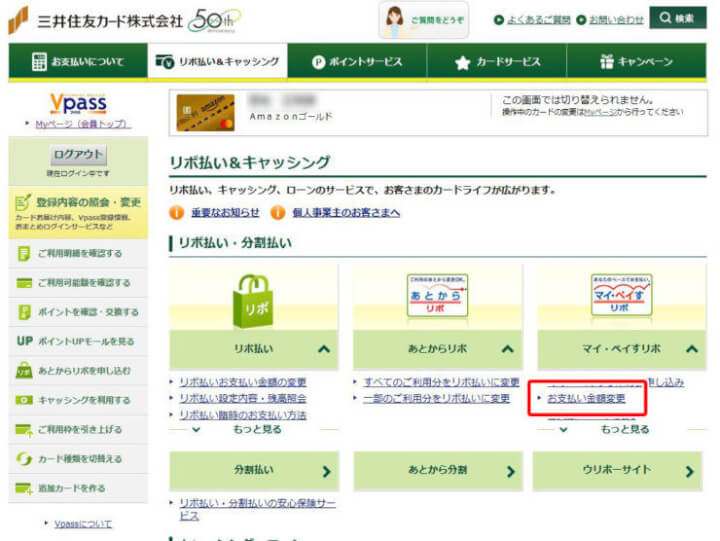The image size is (720, 541).
Task: Open お支払いについて menu tab
Action: (x=78, y=62)
